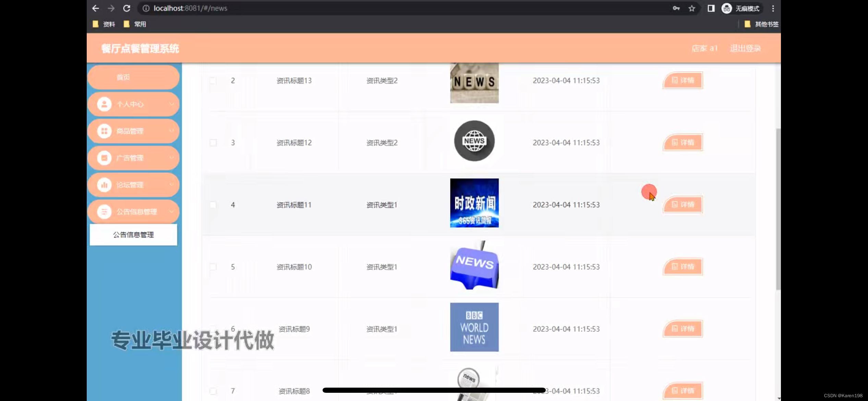Click the incognito mode profile icon
The height and width of the screenshot is (401, 868).
click(727, 8)
